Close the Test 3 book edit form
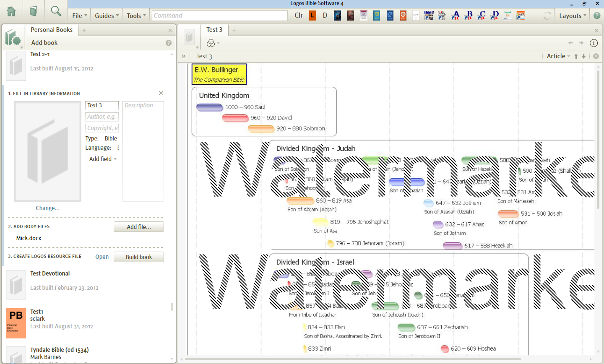Viewport: 604px width, 364px height. [x=161, y=93]
